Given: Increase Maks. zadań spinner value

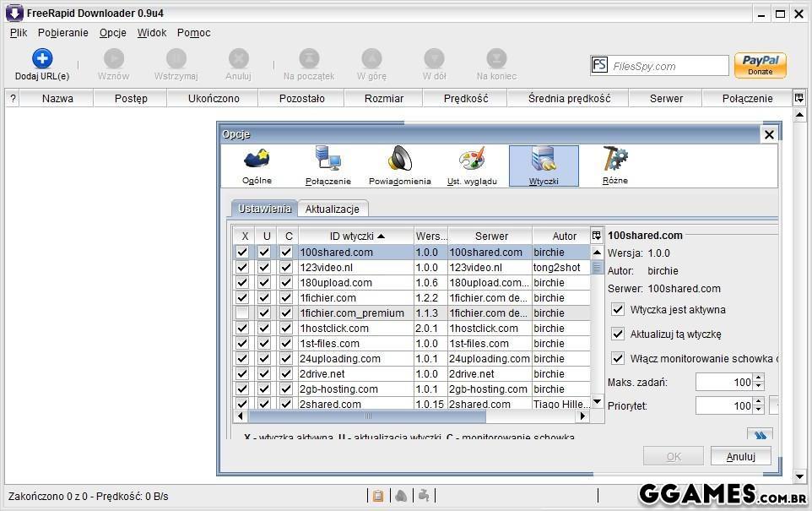Looking at the screenshot, I should coord(758,378).
